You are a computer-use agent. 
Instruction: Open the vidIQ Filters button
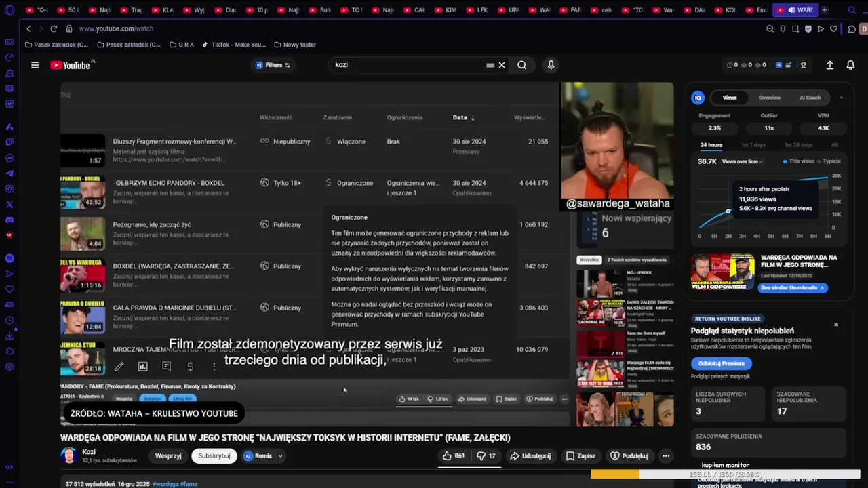(x=273, y=65)
